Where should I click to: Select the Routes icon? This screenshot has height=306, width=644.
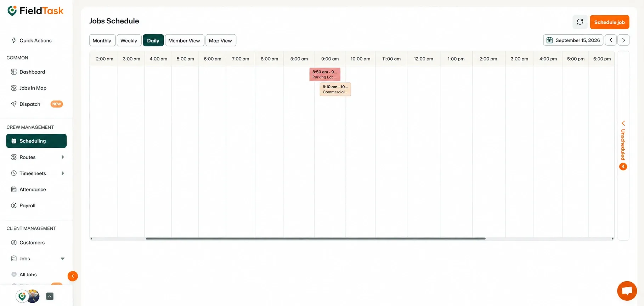(x=14, y=157)
